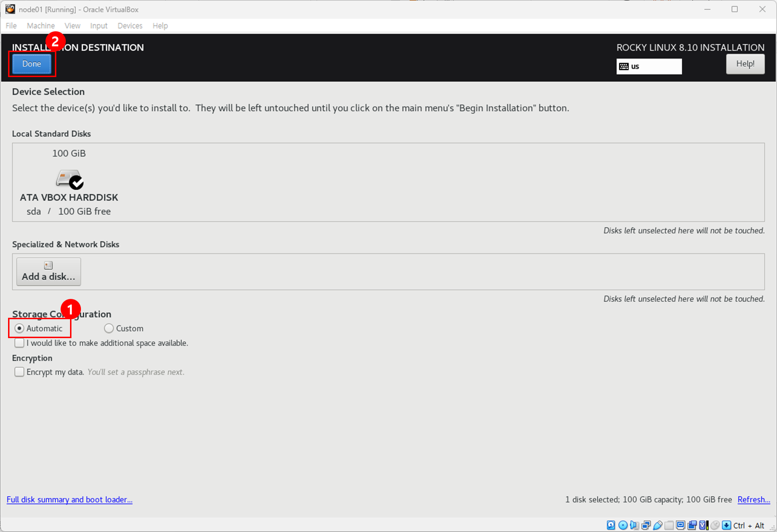The width and height of the screenshot is (777, 532).
Task: Click '1 disk selected; 100 GiB capacity' status text
Action: (624, 499)
